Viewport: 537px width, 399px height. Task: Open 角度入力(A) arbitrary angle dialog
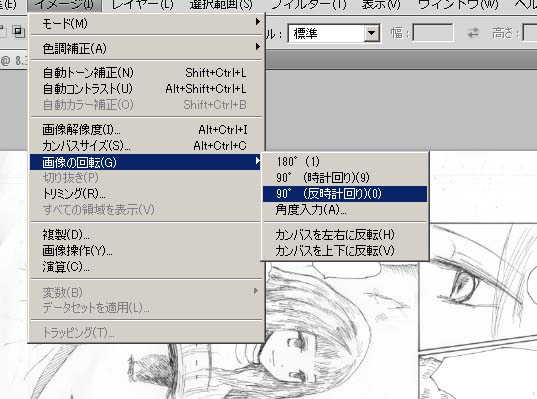(345, 210)
